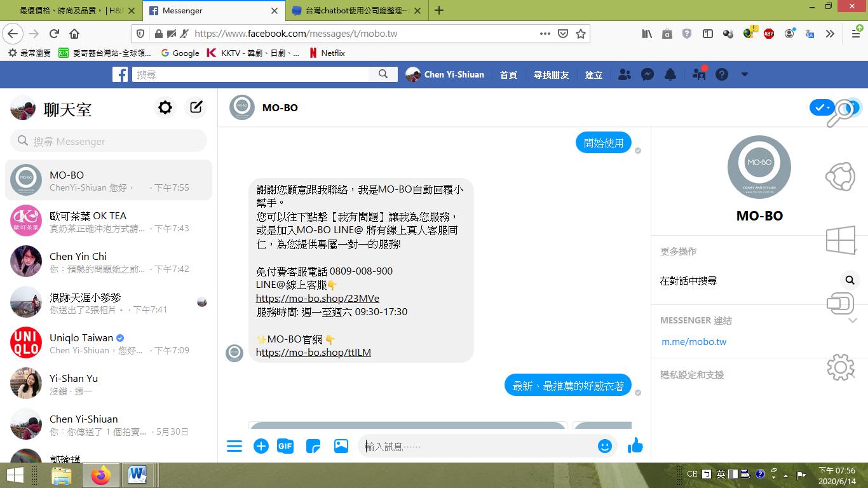Open Chen Yi-Shiuan profile in top bar
This screenshot has width=868, height=488.
[x=445, y=74]
